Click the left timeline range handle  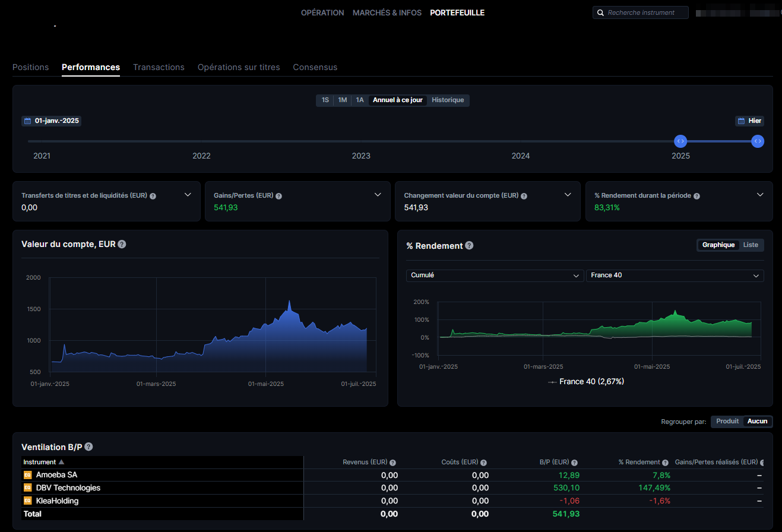(680, 141)
